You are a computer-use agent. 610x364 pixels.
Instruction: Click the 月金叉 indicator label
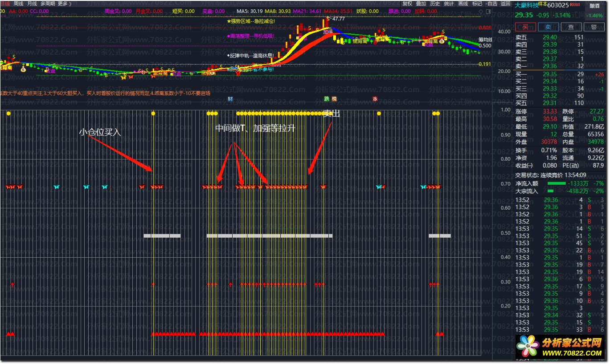pyautogui.click(x=149, y=11)
